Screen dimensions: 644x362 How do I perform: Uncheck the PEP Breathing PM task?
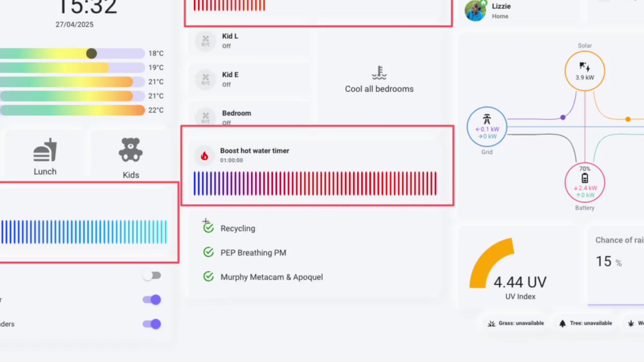tap(209, 252)
